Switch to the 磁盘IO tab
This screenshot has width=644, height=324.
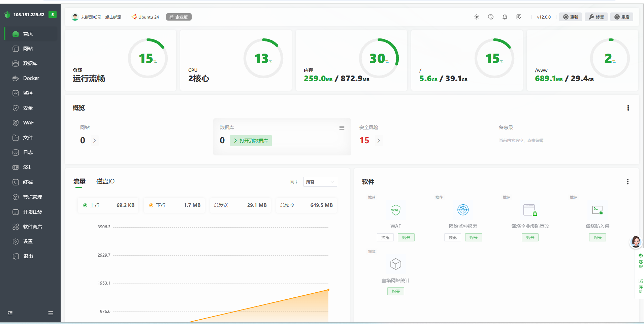(x=105, y=181)
